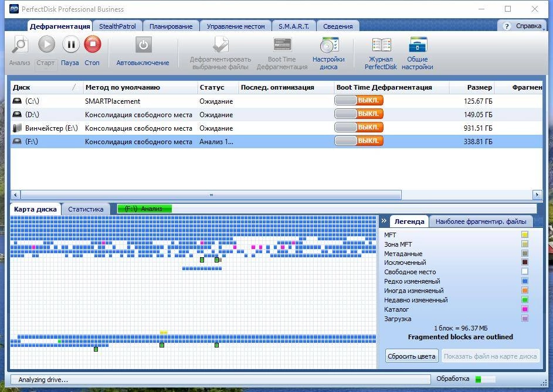Toggle Boot Time switch for drive D:
The height and width of the screenshot is (392, 553).
pyautogui.click(x=359, y=114)
